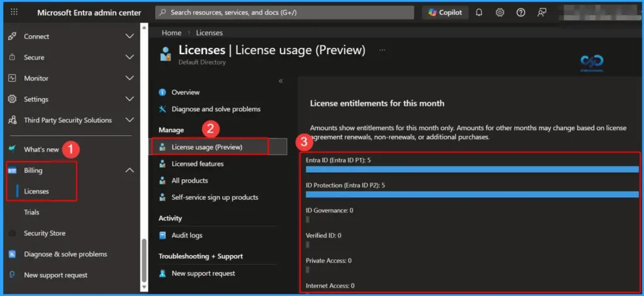Click the ID Protection P2 entitlement bar

pos(472,194)
